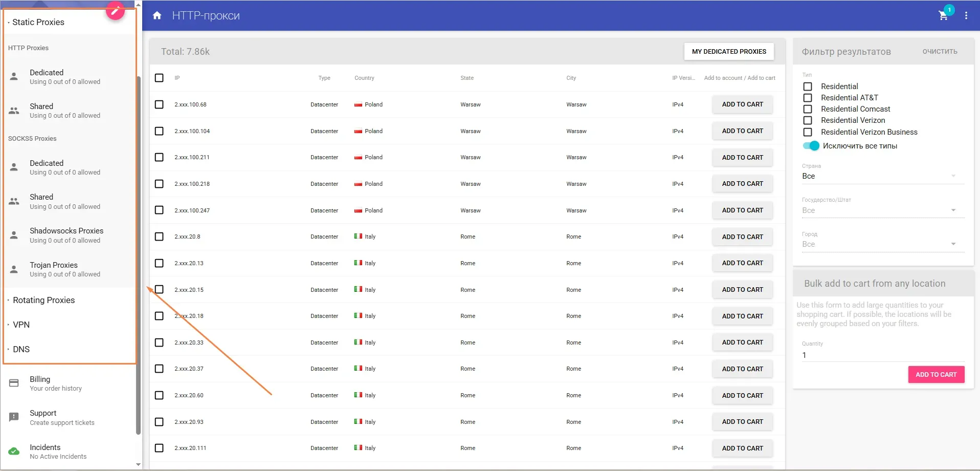The image size is (980, 471).
Task: Open the kebab menu in top right corner
Action: coord(966,16)
